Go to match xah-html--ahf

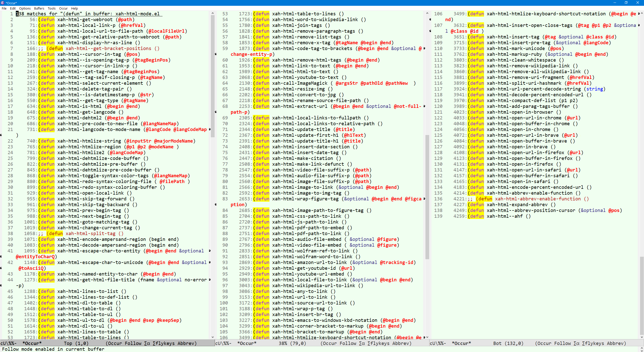point(505,216)
